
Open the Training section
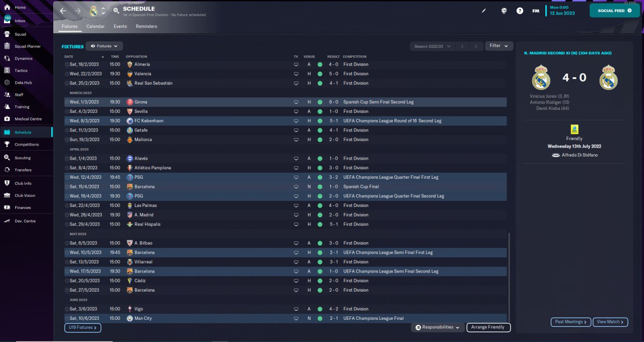[26, 107]
